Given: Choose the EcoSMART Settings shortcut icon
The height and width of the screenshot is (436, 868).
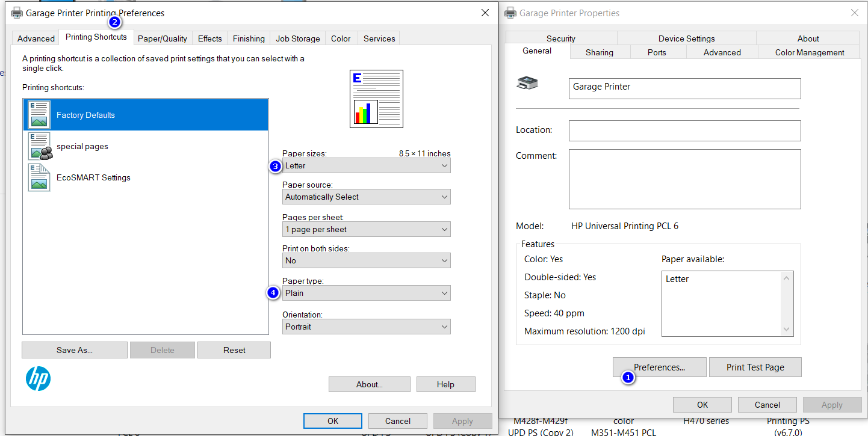Looking at the screenshot, I should pos(39,177).
